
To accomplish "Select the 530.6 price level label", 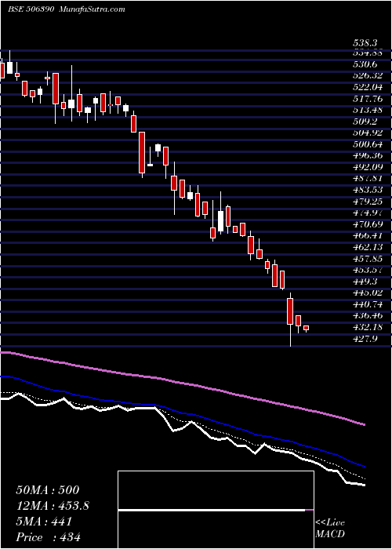I will pos(365,64).
